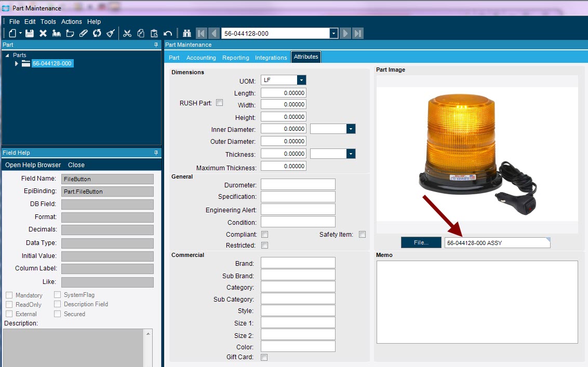Click Open Help Browser link
The height and width of the screenshot is (367, 588).
pyautogui.click(x=33, y=165)
